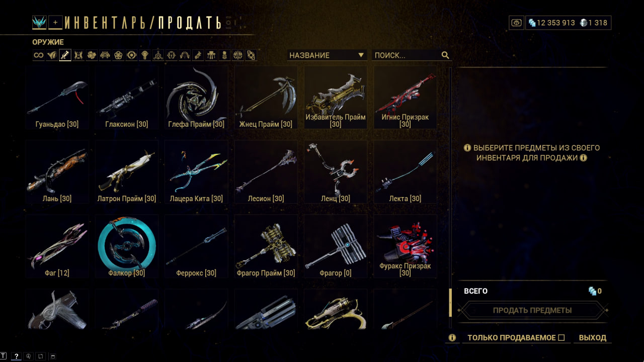Click the profile glyph emblem at top left

pyautogui.click(x=39, y=22)
